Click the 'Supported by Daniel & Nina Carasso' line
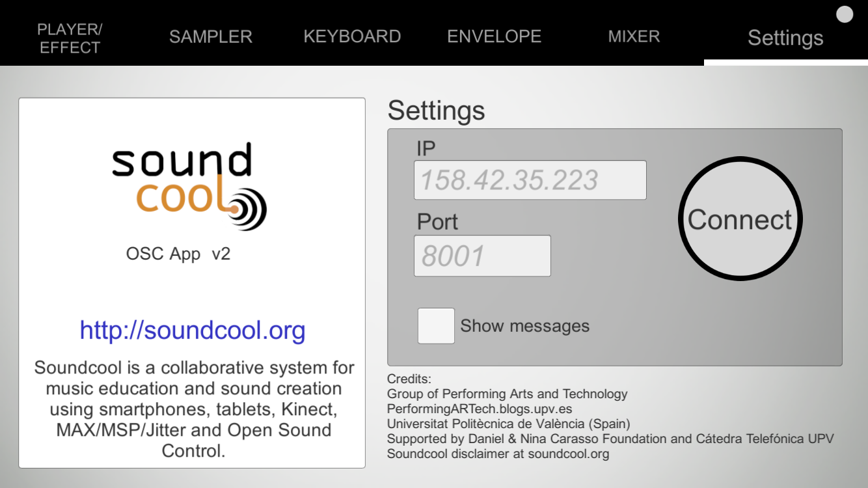The image size is (868, 488). [610, 439]
